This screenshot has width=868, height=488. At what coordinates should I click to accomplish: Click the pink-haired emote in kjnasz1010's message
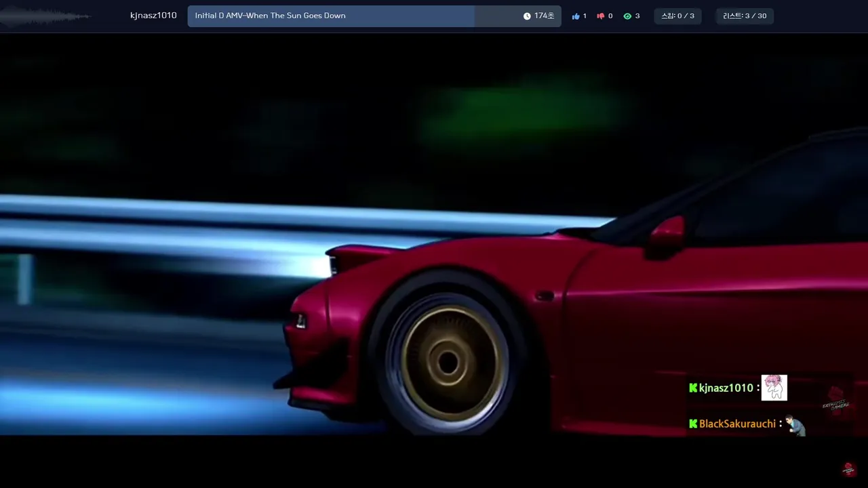coord(774,388)
